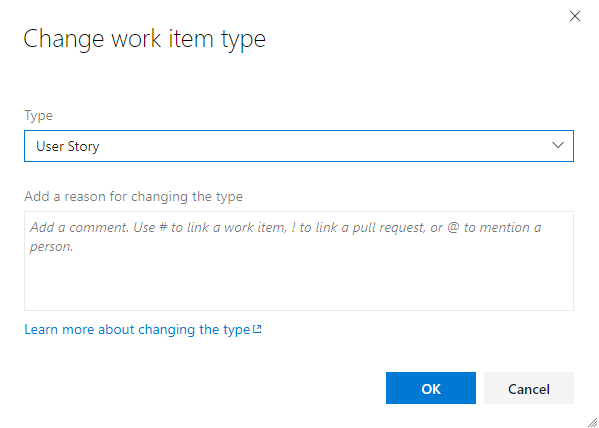This screenshot has width=599, height=428.
Task: Click the dialog resize grip at the corner
Action: 593,422
